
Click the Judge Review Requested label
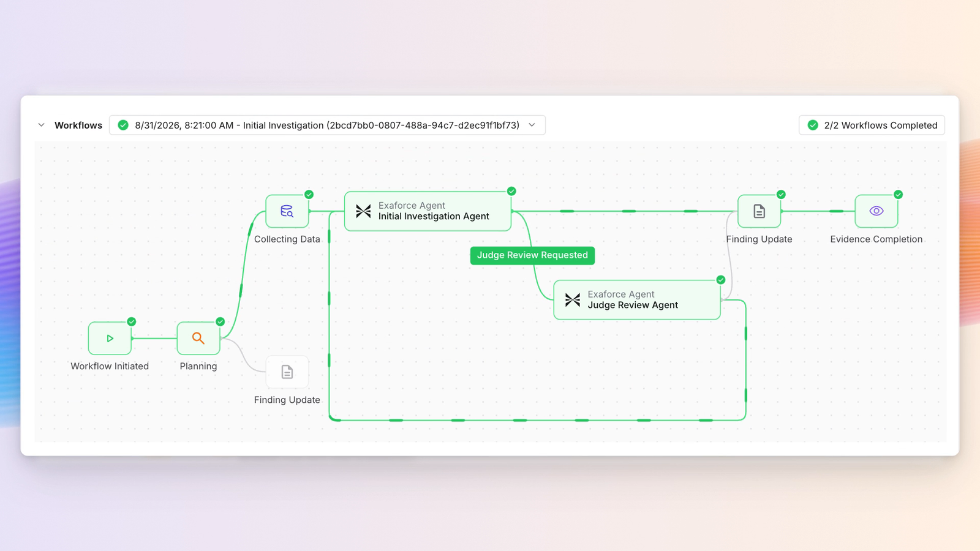(532, 255)
